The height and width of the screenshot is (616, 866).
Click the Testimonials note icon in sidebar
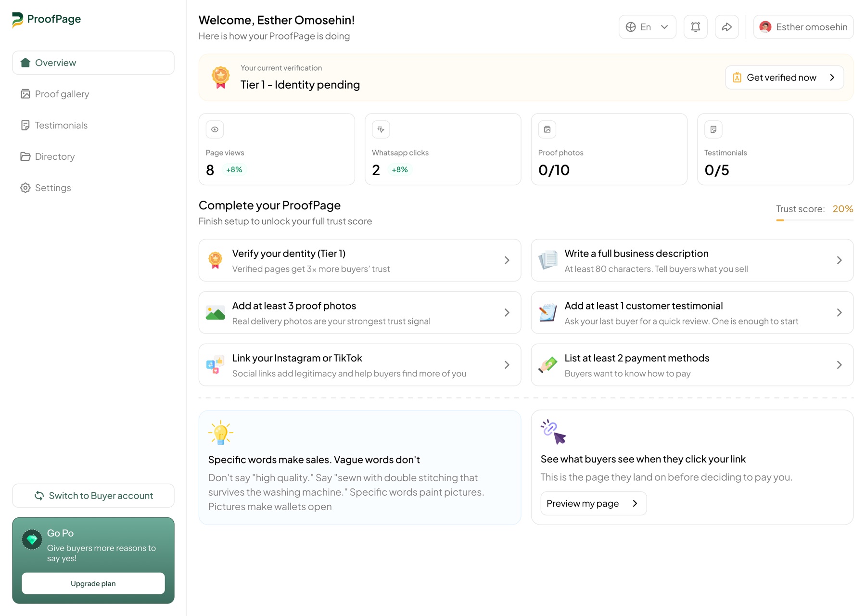(25, 125)
